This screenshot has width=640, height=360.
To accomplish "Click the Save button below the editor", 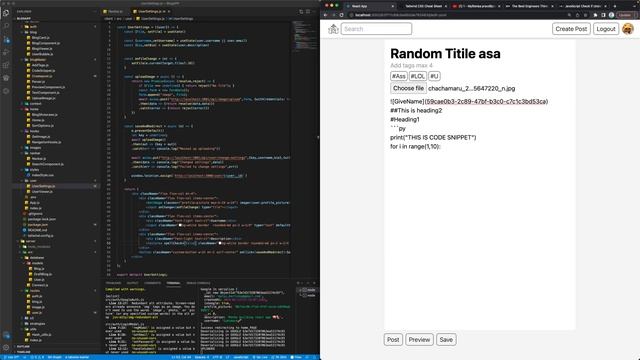I will (446, 340).
